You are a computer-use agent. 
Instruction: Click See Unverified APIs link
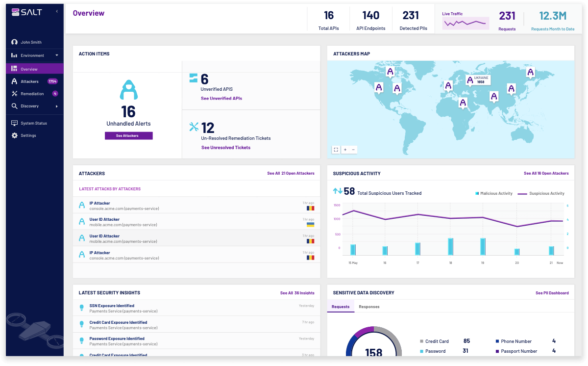coord(221,98)
